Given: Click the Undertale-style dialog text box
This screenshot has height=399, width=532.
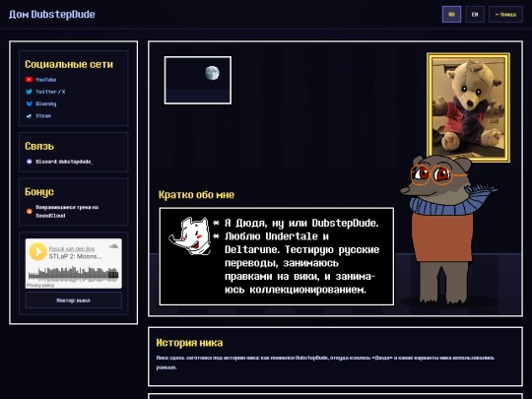Looking at the screenshot, I should (x=277, y=256).
